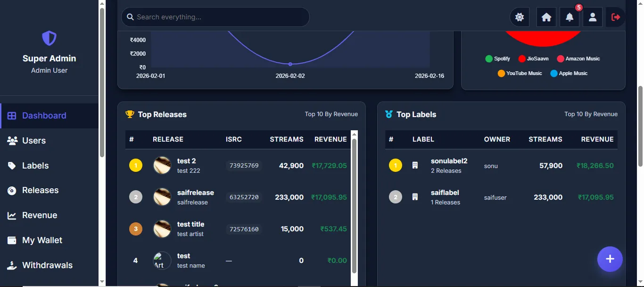Click streams value 57,900
The height and width of the screenshot is (287, 644).
(551, 166)
